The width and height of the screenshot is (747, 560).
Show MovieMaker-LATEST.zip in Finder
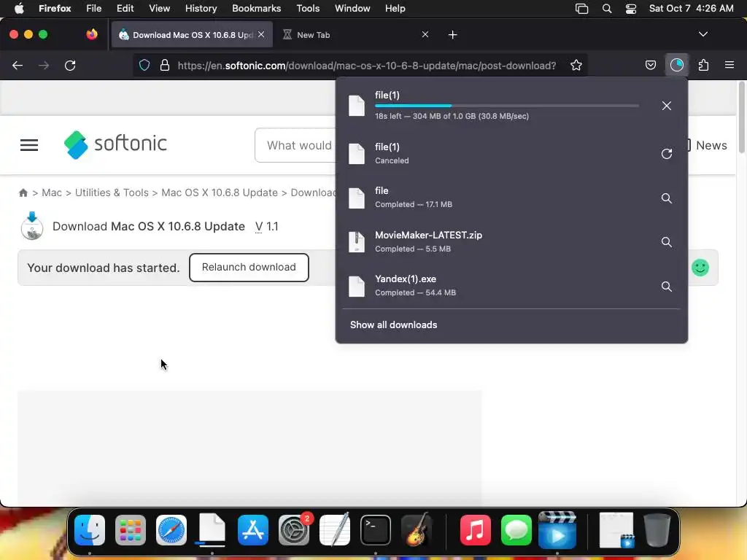click(x=667, y=242)
